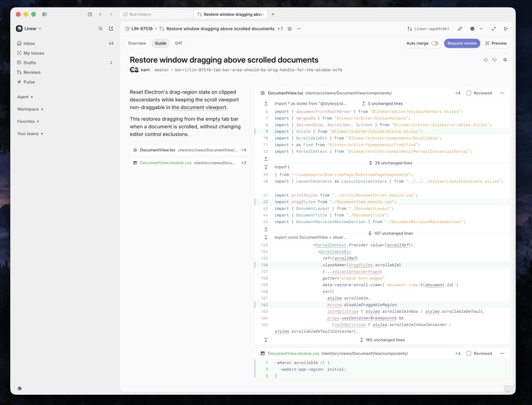Expand to full view with arrows icon

click(x=493, y=29)
